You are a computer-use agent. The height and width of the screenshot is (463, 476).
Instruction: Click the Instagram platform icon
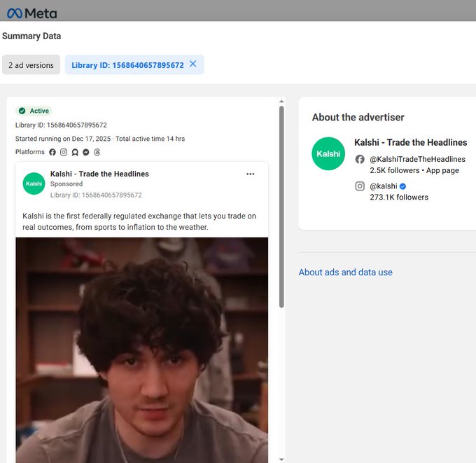coord(64,152)
